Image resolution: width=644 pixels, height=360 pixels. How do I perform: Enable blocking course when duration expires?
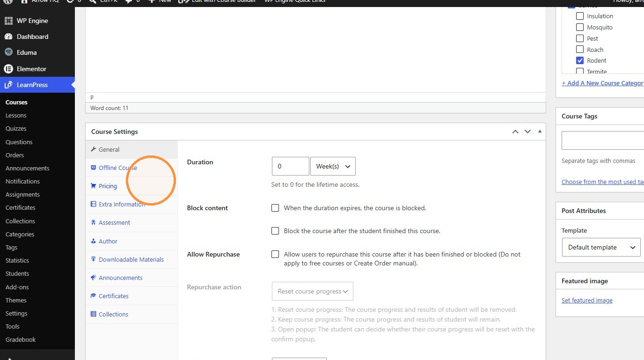click(x=275, y=208)
